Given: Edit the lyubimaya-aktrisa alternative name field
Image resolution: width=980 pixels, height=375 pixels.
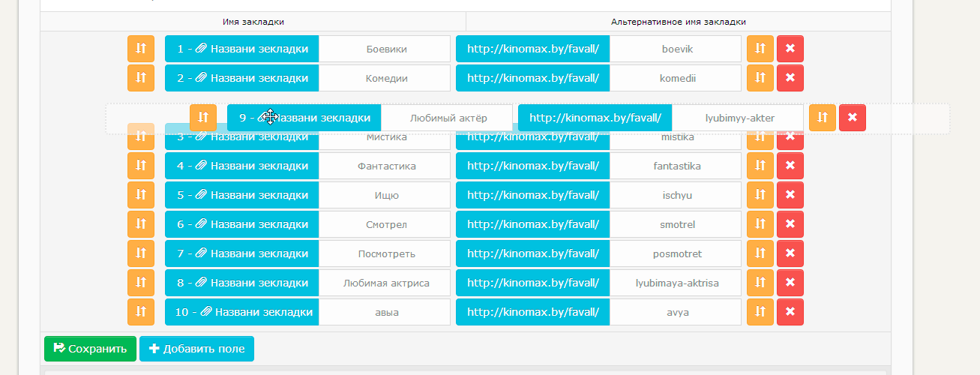Looking at the screenshot, I should 676,283.
